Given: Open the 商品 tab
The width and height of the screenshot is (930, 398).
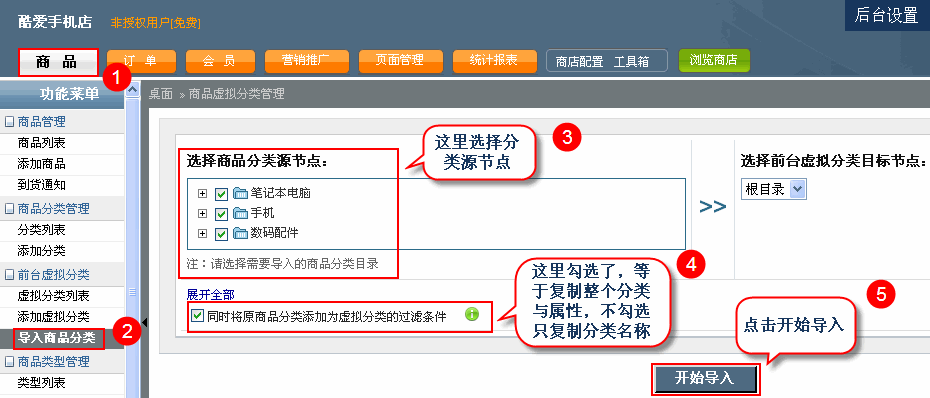Looking at the screenshot, I should click(x=58, y=61).
